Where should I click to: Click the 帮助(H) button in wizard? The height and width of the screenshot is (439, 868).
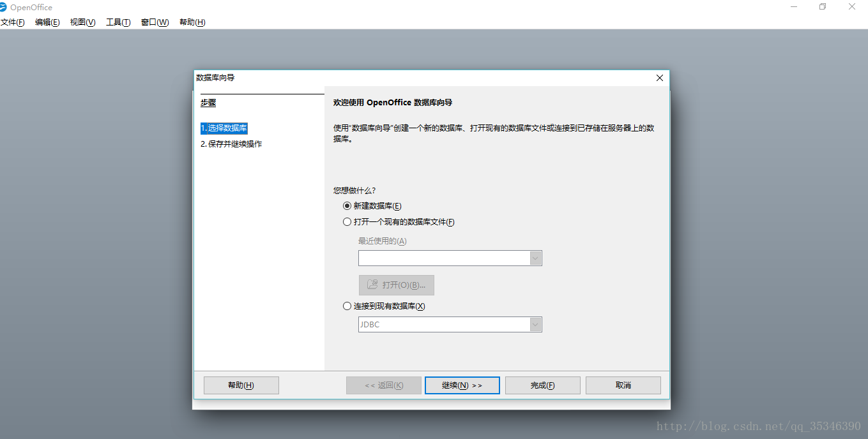[241, 385]
